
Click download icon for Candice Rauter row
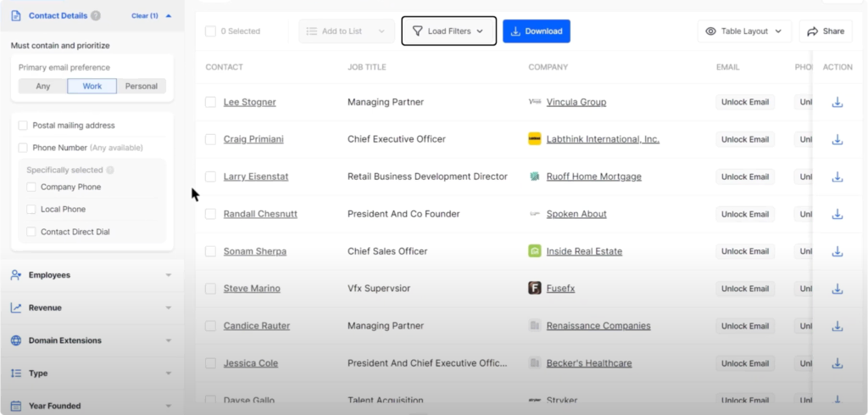tap(837, 327)
